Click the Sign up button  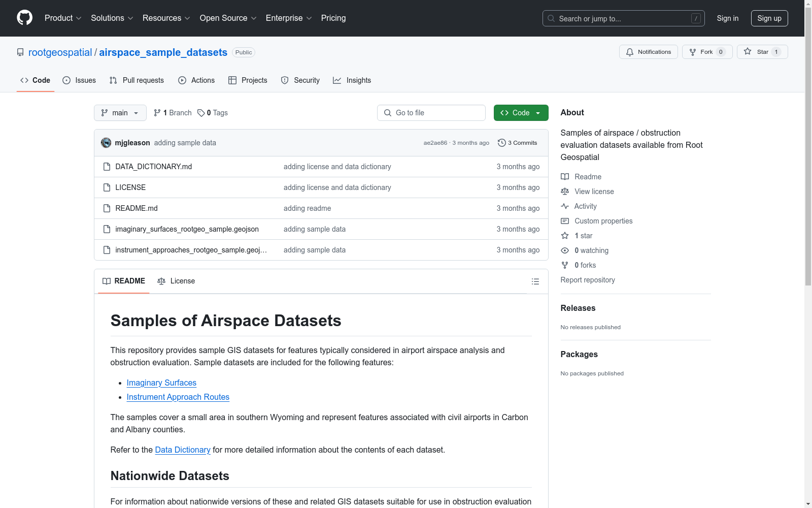(x=769, y=18)
